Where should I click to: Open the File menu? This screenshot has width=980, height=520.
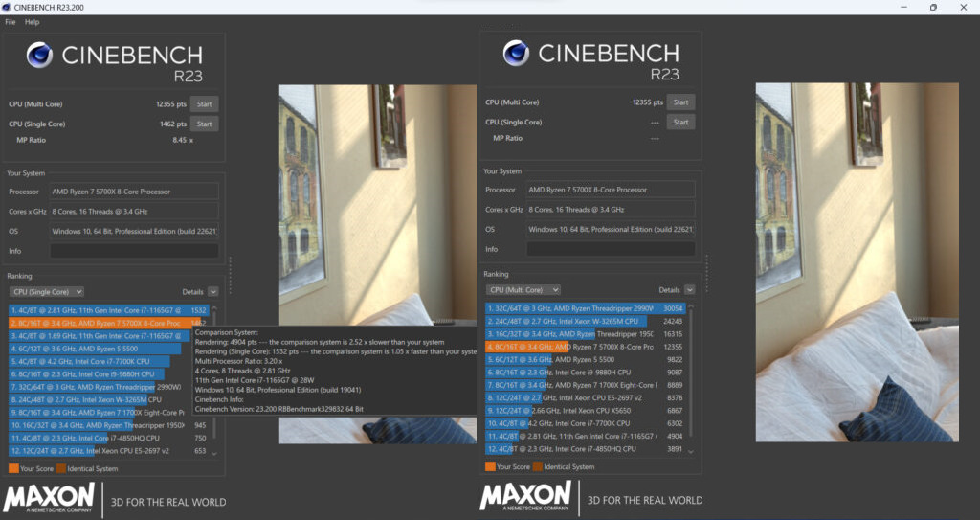(x=10, y=22)
